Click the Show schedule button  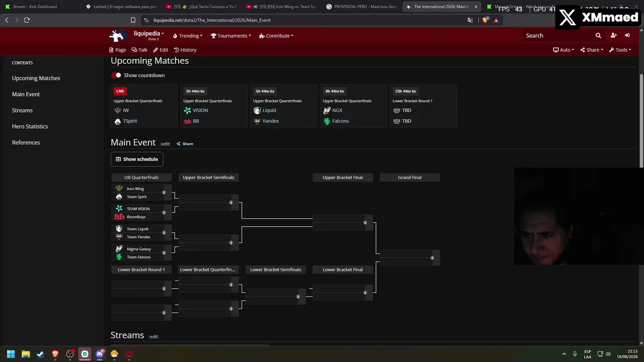click(x=137, y=159)
